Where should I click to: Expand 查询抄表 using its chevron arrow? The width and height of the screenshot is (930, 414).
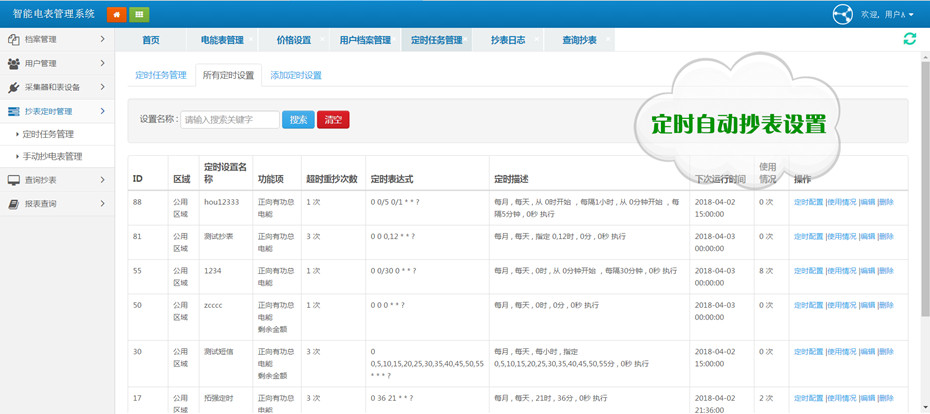pos(102,180)
